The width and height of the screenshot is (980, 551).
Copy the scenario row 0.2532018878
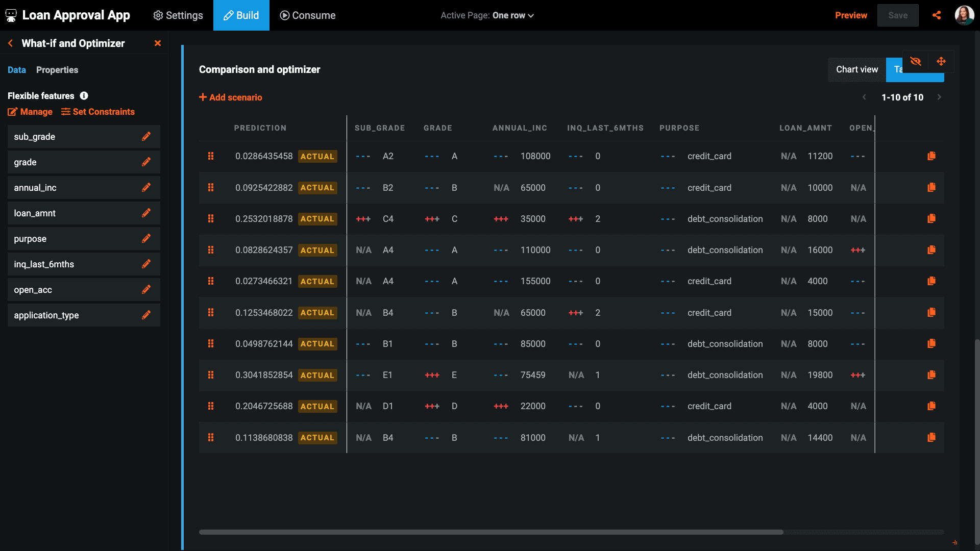point(932,218)
